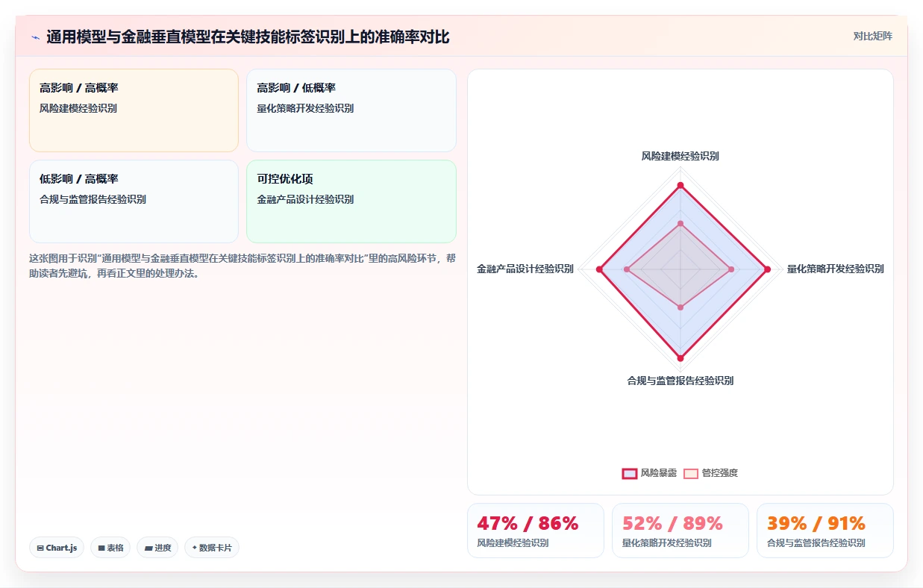Select the 高影响 / 高概率 card

[x=134, y=110]
